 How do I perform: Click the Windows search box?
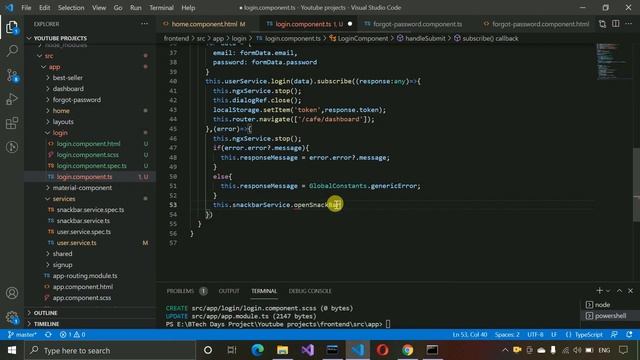click(110, 350)
